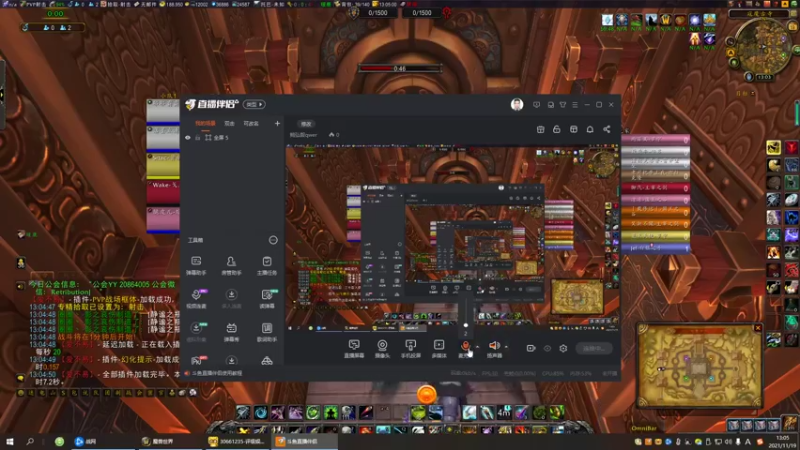Click the 修改 edit button above the preview
This screenshot has width=800, height=450.
(x=306, y=124)
